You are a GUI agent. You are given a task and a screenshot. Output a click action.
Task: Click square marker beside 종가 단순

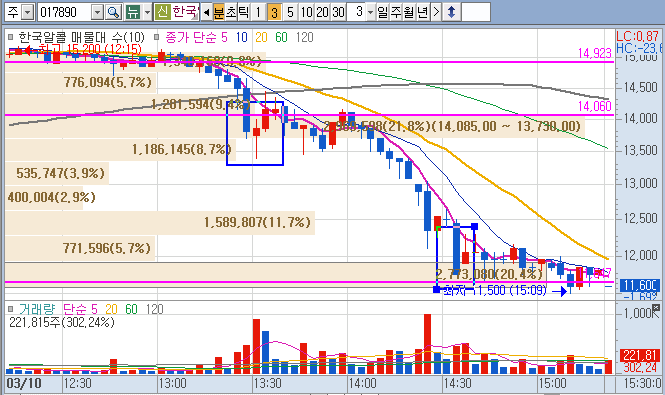tap(156, 37)
